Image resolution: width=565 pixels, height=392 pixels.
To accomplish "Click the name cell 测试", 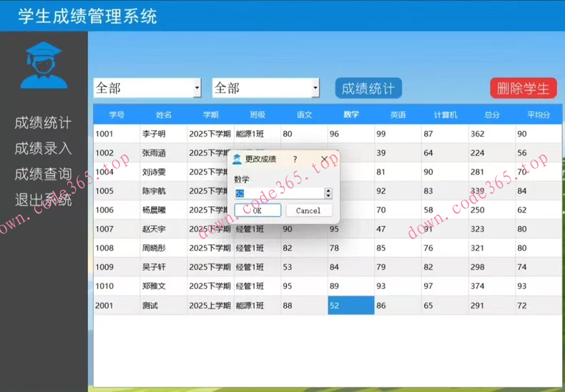I will coord(164,305).
